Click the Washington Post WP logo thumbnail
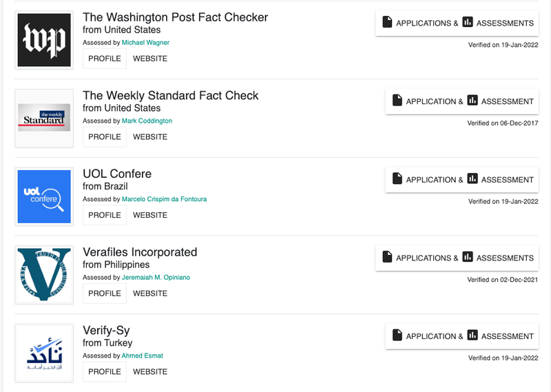The image size is (551, 392). (x=44, y=40)
